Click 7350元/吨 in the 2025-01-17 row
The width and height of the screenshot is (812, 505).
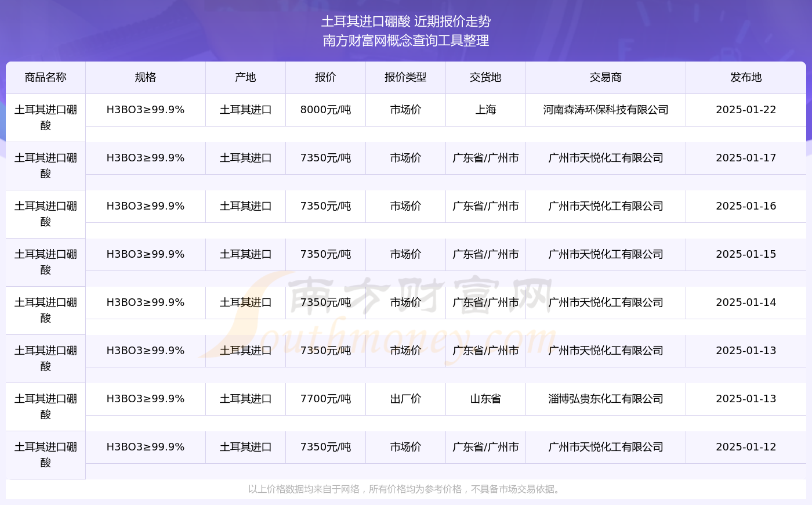point(325,158)
